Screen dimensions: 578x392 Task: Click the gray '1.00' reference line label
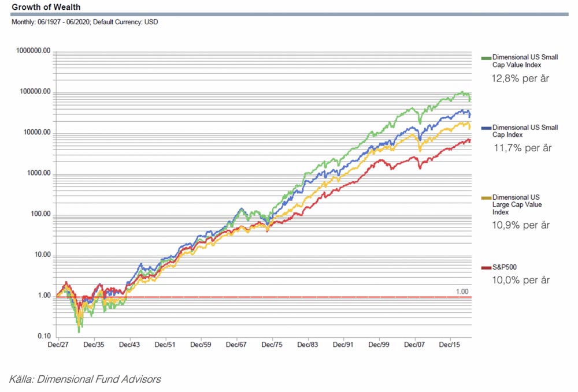click(x=462, y=292)
